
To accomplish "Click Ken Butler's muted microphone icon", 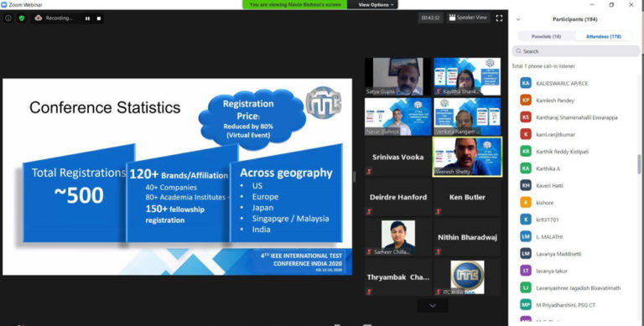I will (x=439, y=212).
